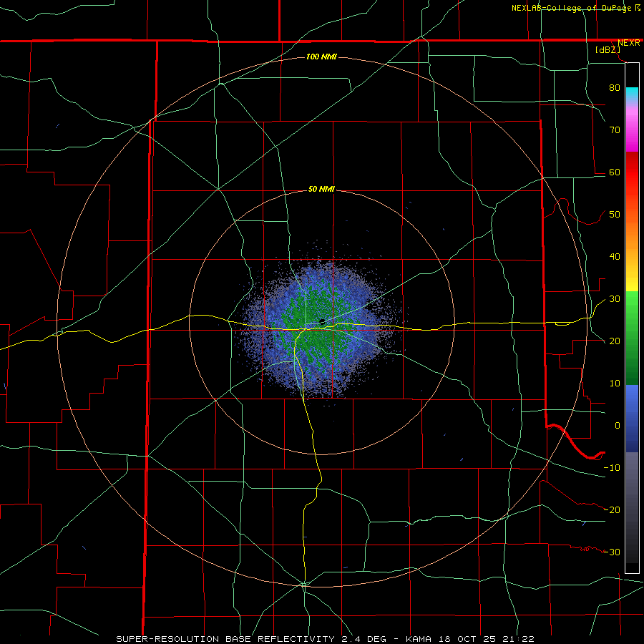Click the KAMA station identifier in caption
Screen dimensions: 644x644
[419, 639]
